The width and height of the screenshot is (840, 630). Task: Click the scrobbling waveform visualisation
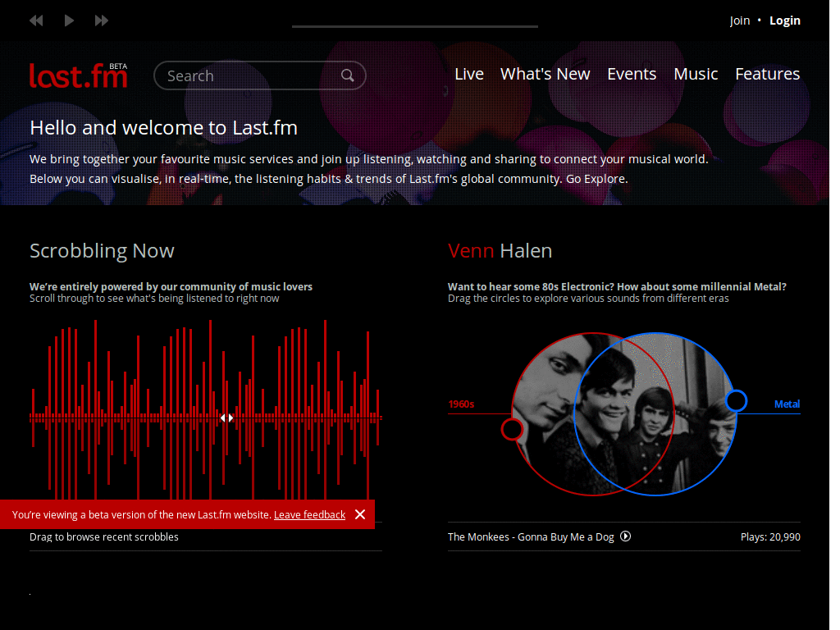[x=206, y=410]
